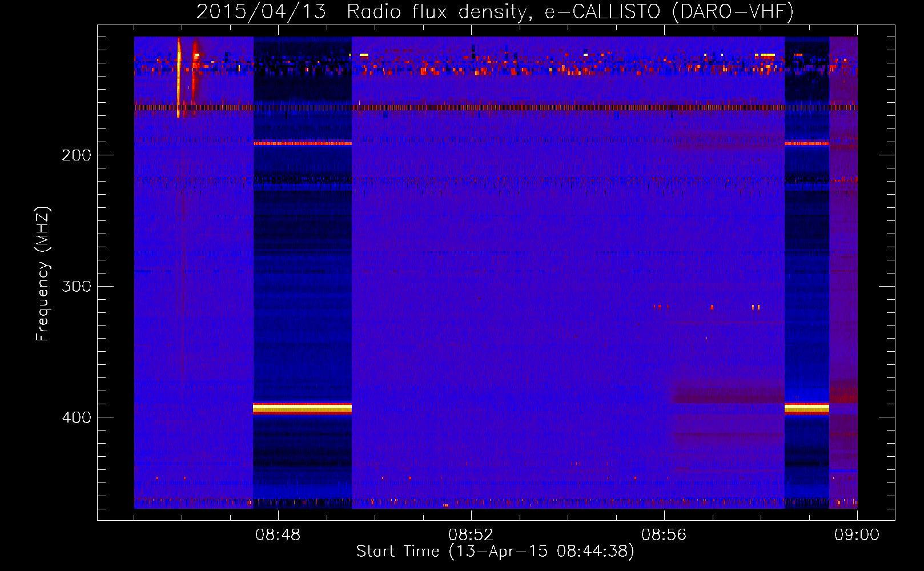The width and height of the screenshot is (924, 571).
Task: Click the 400 MHz frequency label
Action: 77,417
